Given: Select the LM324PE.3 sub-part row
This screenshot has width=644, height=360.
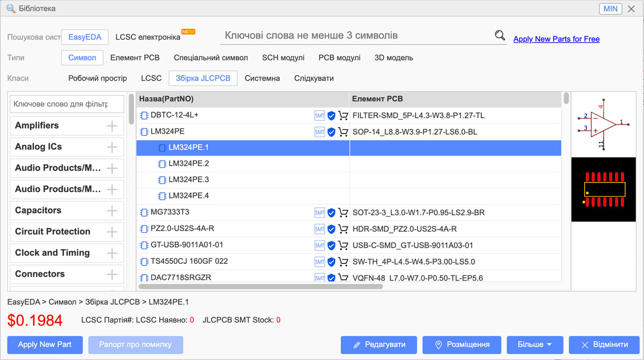Looking at the screenshot, I should click(349, 180).
